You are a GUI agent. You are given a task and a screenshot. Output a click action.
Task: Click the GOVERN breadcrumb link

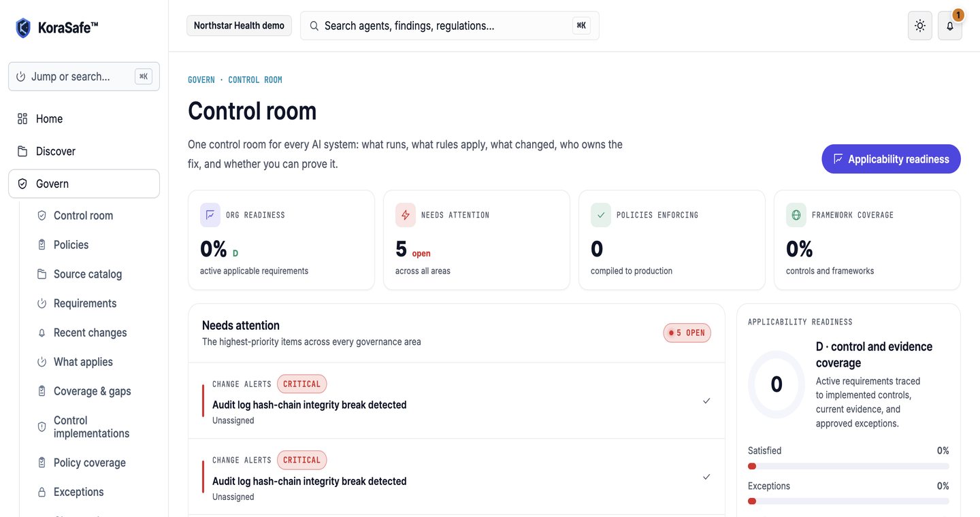click(x=201, y=80)
